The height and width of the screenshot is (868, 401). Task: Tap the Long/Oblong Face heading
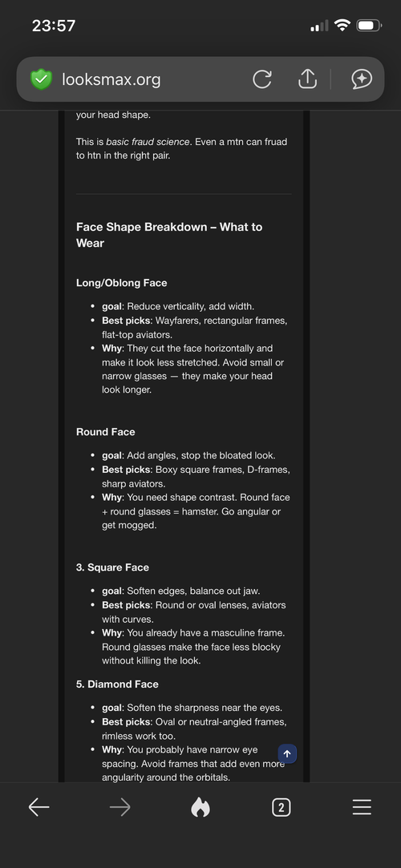[121, 283]
